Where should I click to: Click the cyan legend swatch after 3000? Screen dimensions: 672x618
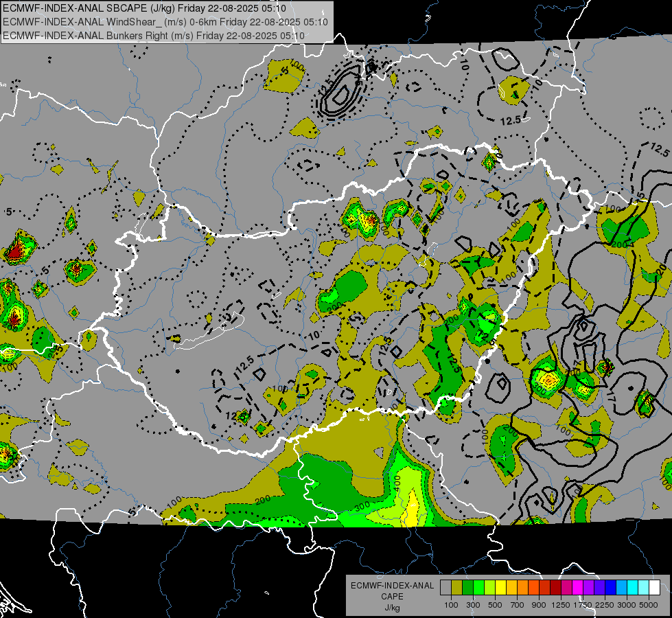coord(633,587)
